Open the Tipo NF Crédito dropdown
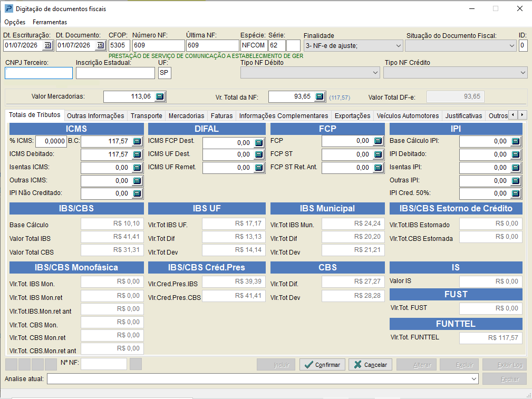The width and height of the screenshot is (532, 399). (x=523, y=73)
